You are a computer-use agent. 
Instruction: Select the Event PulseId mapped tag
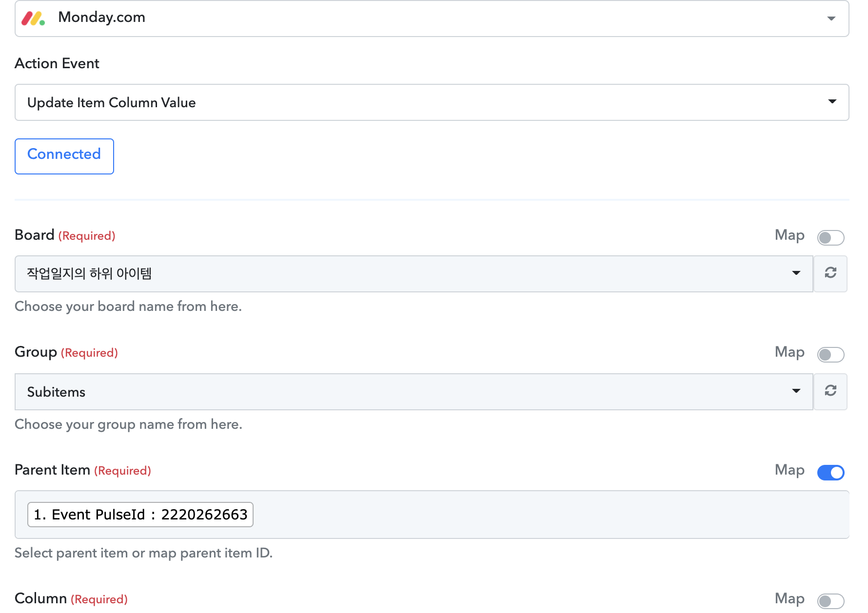(x=140, y=515)
